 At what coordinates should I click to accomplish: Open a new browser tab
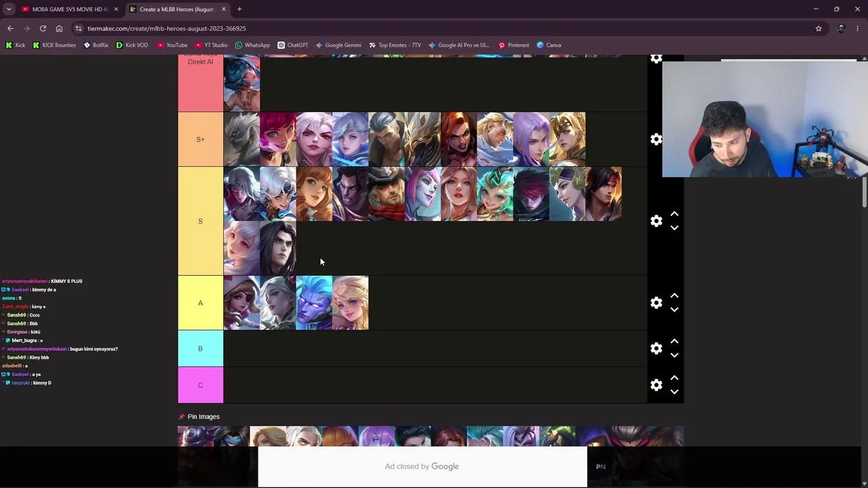(x=239, y=9)
